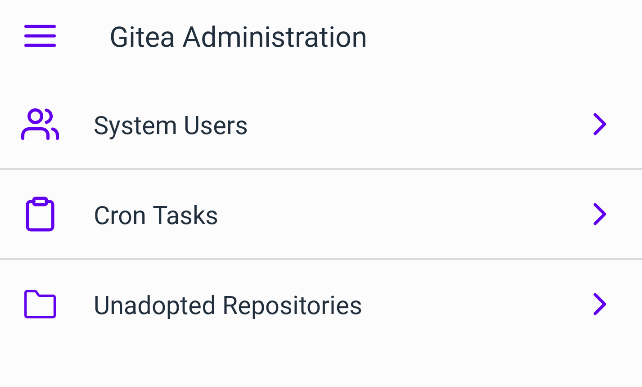Show the side drawer with three-line icon
Viewport: 642px width, 387px height.
point(40,36)
